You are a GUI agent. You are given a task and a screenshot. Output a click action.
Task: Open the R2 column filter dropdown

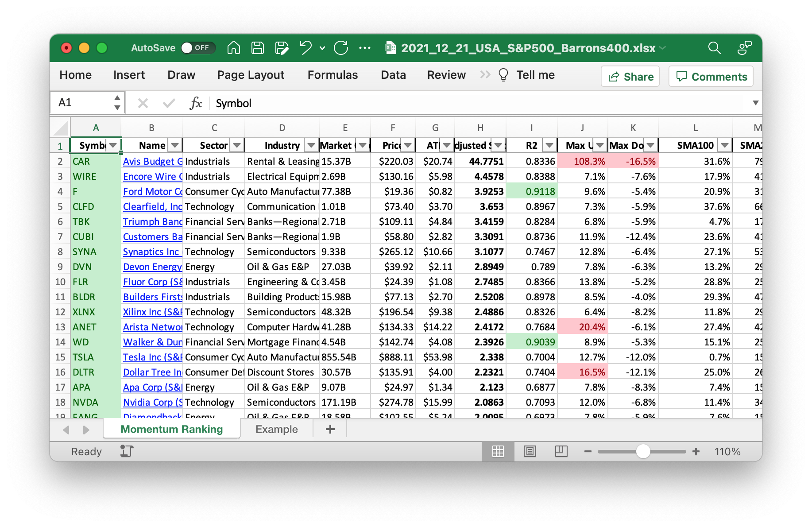(x=549, y=145)
